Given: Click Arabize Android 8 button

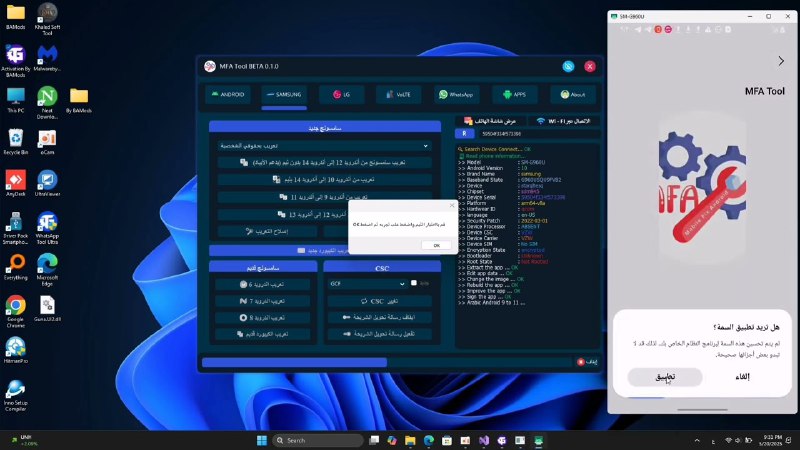Looking at the screenshot, I should tap(262, 317).
